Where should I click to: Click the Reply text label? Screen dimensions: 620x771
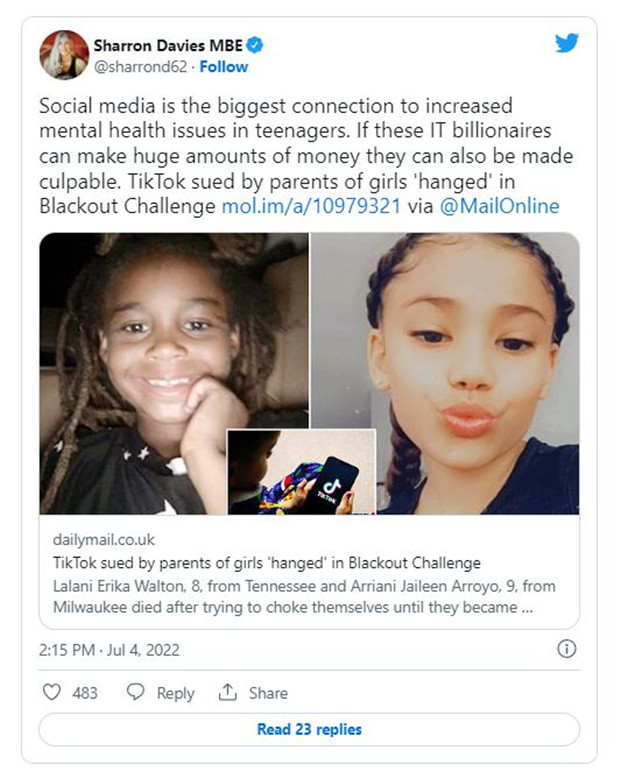[176, 693]
